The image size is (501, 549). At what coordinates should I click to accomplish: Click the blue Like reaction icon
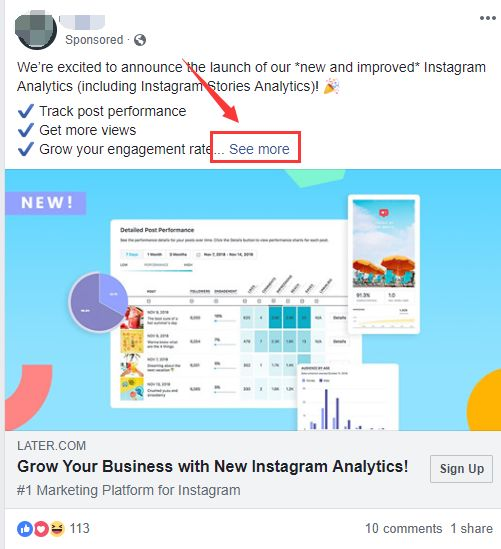coord(25,529)
